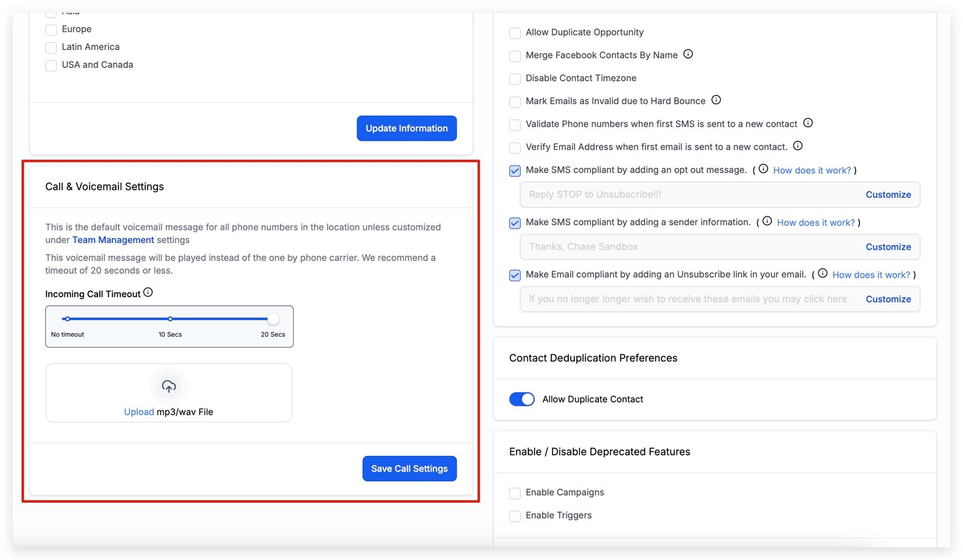The width and height of the screenshot is (963, 560).
Task: Set timeout slider to 10 Secs mark
Action: tap(170, 319)
